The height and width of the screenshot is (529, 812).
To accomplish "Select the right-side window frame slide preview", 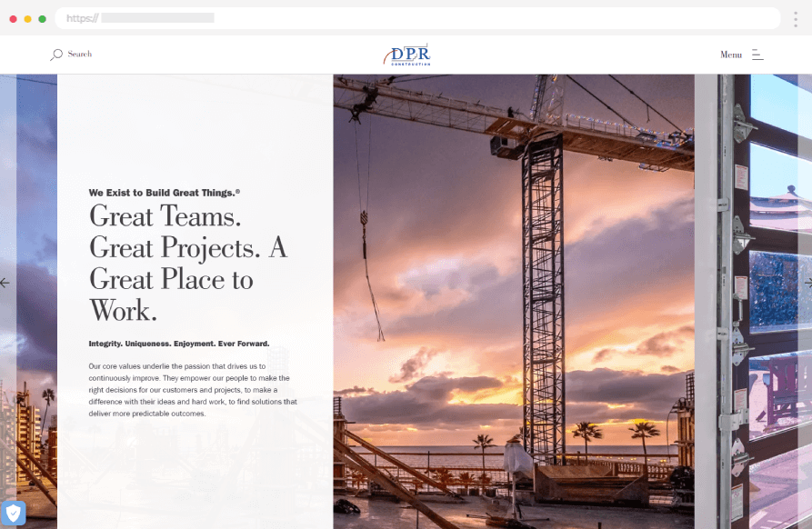I will point(753,300).
